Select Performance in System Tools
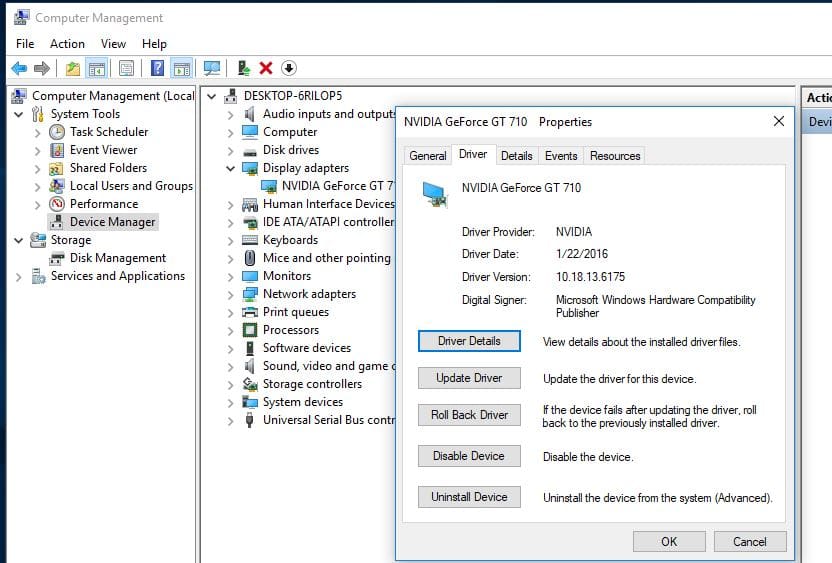The image size is (832, 563). tap(104, 204)
